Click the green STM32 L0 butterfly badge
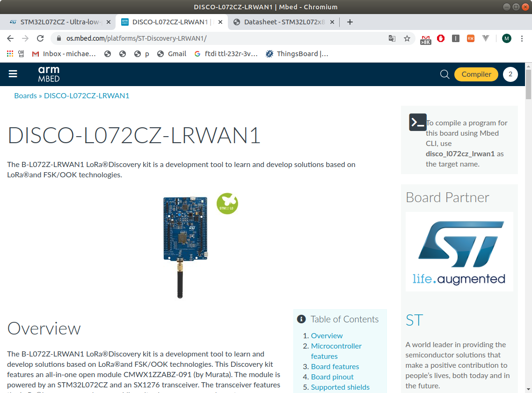 227,204
